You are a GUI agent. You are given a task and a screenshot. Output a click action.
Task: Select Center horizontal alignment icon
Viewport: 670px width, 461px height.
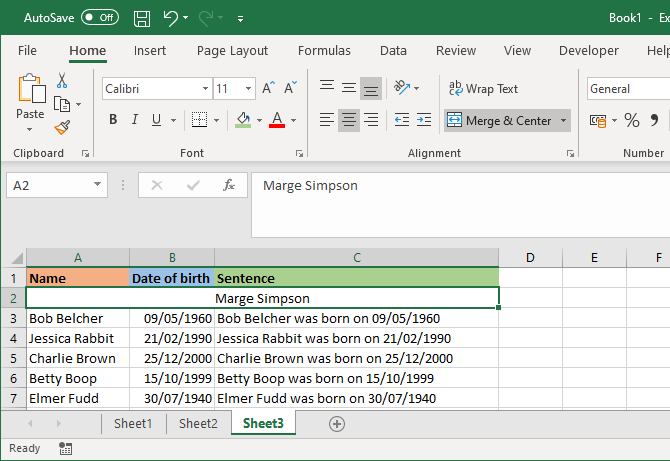coord(349,120)
